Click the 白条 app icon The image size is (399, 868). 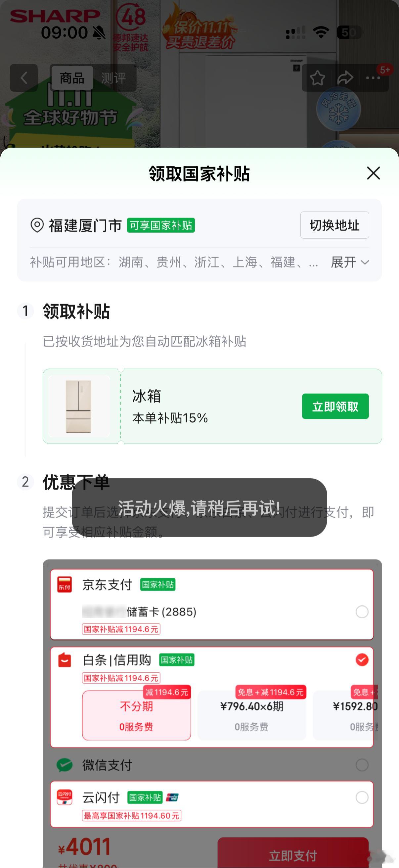click(64, 659)
